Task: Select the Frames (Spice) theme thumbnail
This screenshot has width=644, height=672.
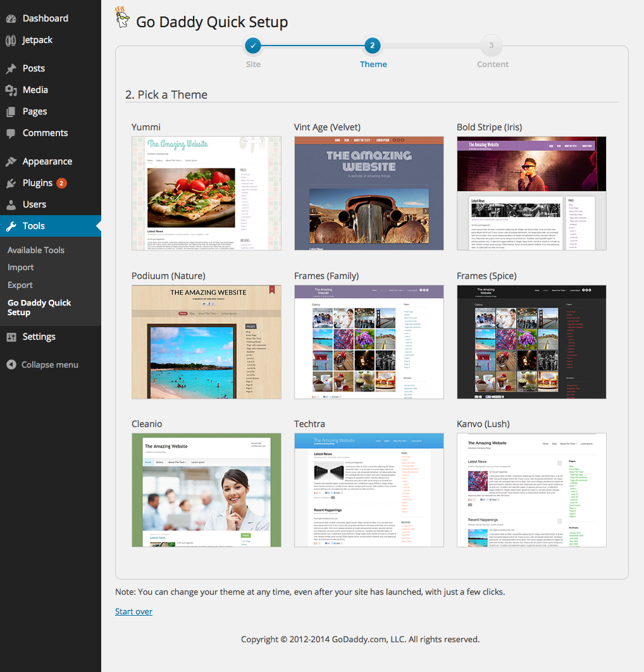Action: tap(531, 342)
